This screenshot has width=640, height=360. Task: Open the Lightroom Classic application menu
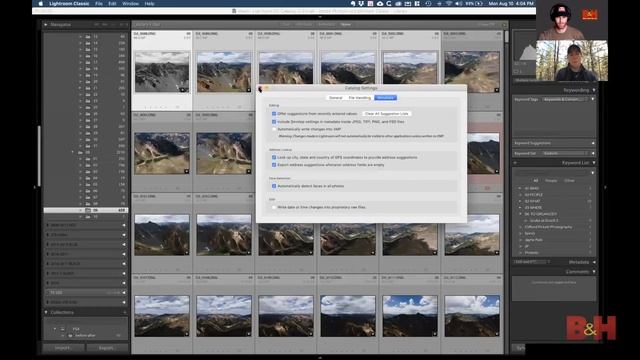pos(69,3)
